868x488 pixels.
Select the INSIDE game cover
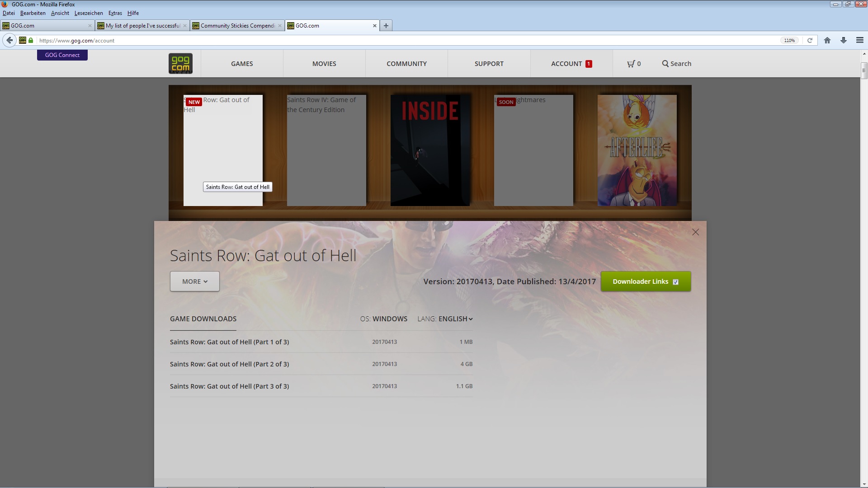(430, 150)
